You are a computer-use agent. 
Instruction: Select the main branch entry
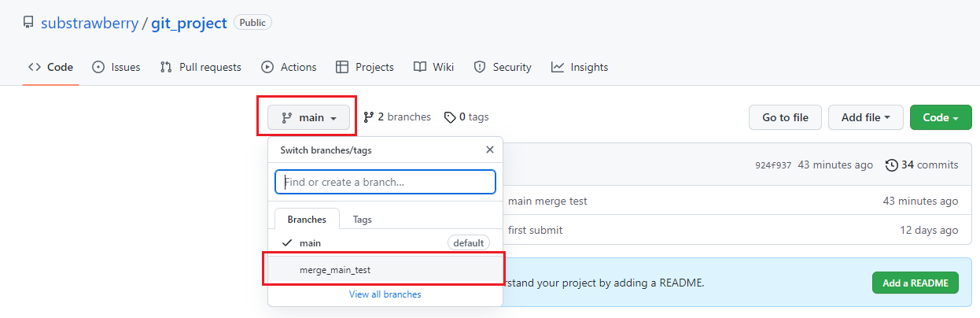point(385,243)
